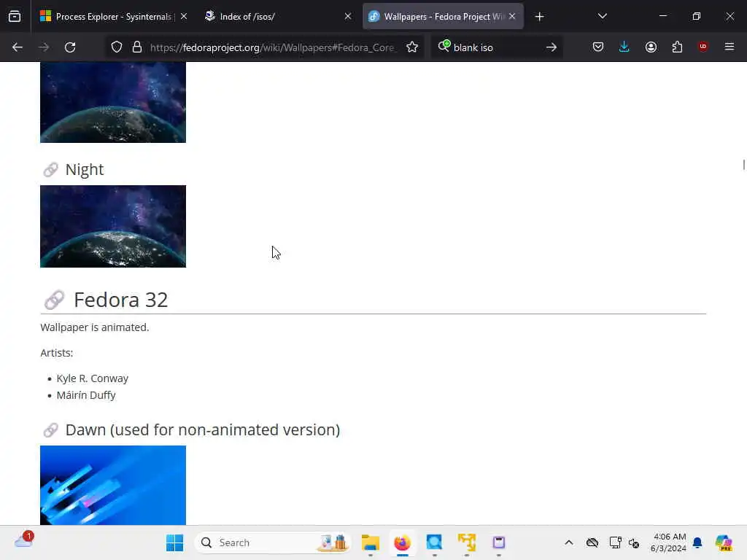Go forward one page
Image resolution: width=747 pixels, height=560 pixels.
click(44, 47)
